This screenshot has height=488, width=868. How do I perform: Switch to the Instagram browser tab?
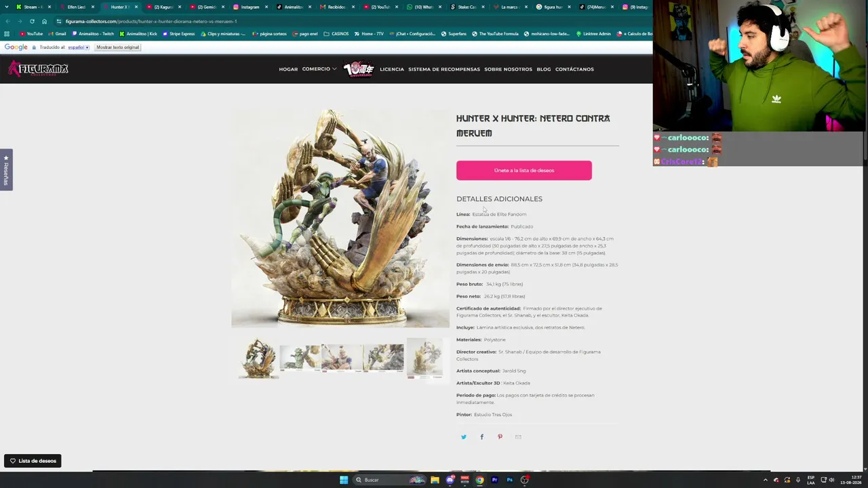click(x=250, y=7)
